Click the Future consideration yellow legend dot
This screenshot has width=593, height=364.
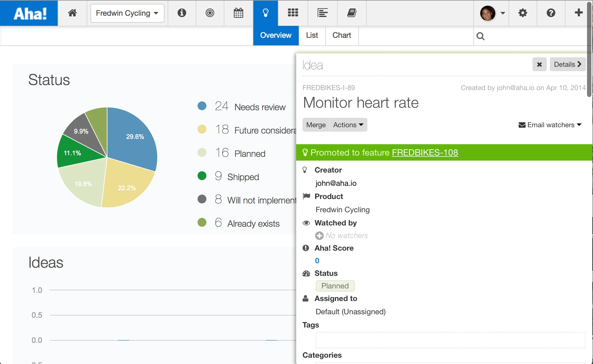tap(202, 129)
